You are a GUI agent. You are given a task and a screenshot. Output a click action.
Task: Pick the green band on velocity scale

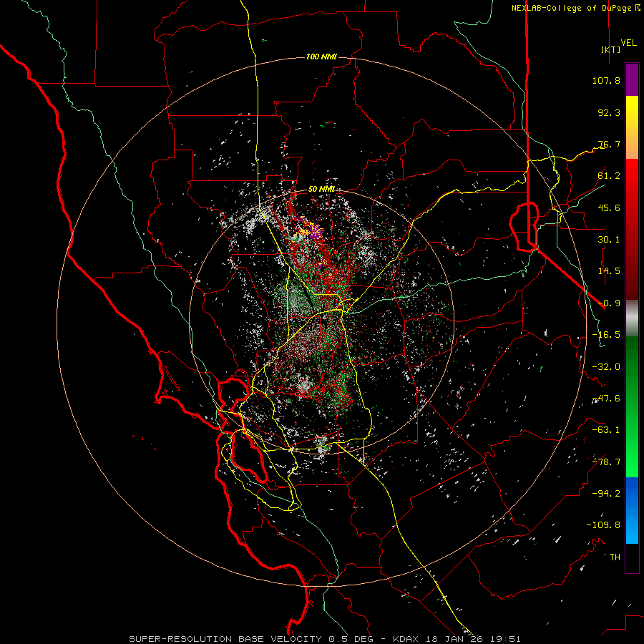click(632, 406)
